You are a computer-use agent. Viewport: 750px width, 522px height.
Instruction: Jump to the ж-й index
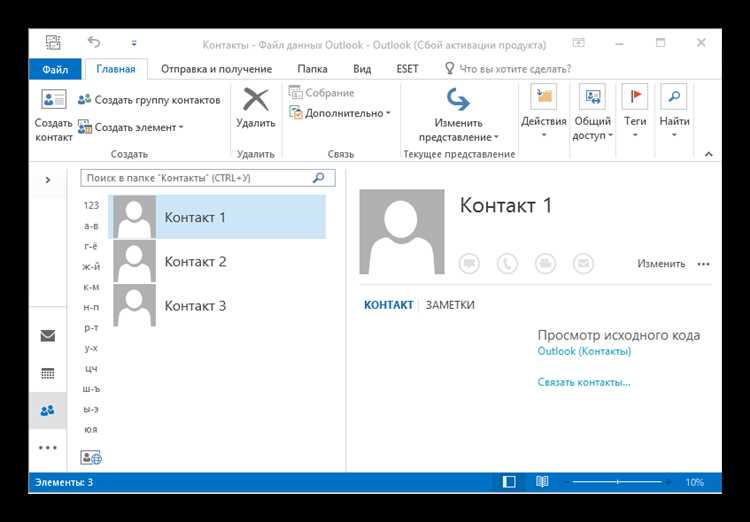(91, 267)
